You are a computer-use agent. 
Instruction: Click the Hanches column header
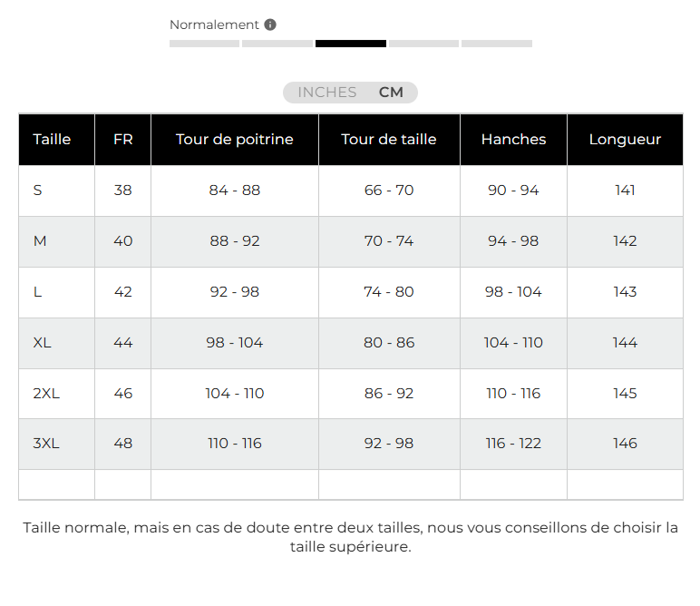point(513,140)
